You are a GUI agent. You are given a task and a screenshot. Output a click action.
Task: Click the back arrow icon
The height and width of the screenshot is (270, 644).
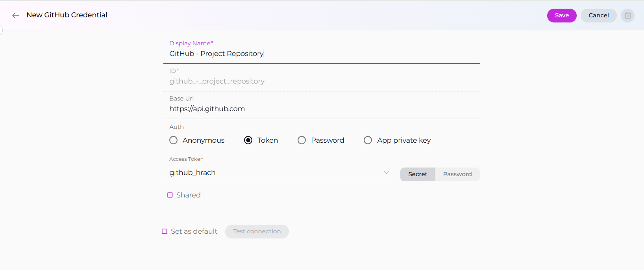click(16, 15)
